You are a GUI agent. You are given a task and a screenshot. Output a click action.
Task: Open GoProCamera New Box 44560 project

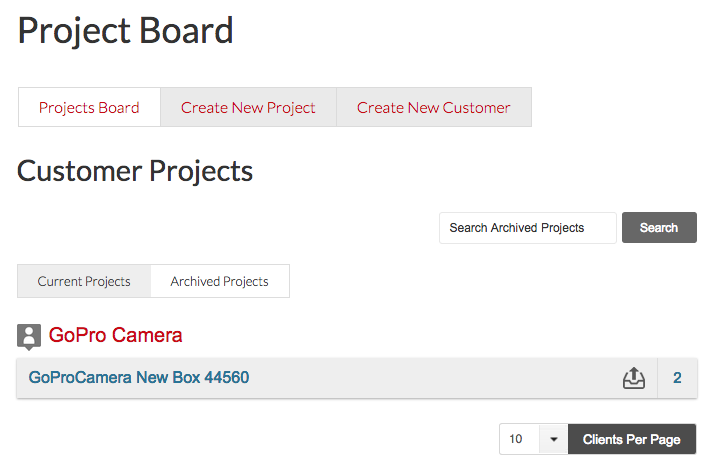click(139, 377)
